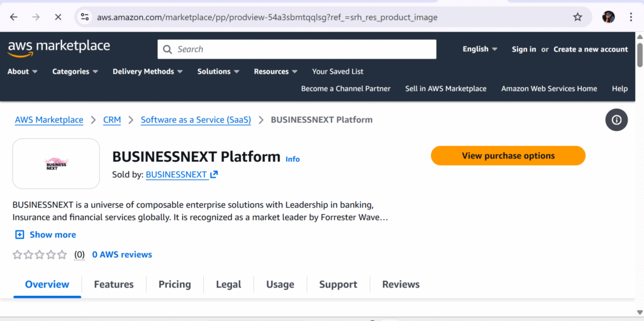Expand the Solutions menu
The height and width of the screenshot is (321, 644).
tap(218, 72)
